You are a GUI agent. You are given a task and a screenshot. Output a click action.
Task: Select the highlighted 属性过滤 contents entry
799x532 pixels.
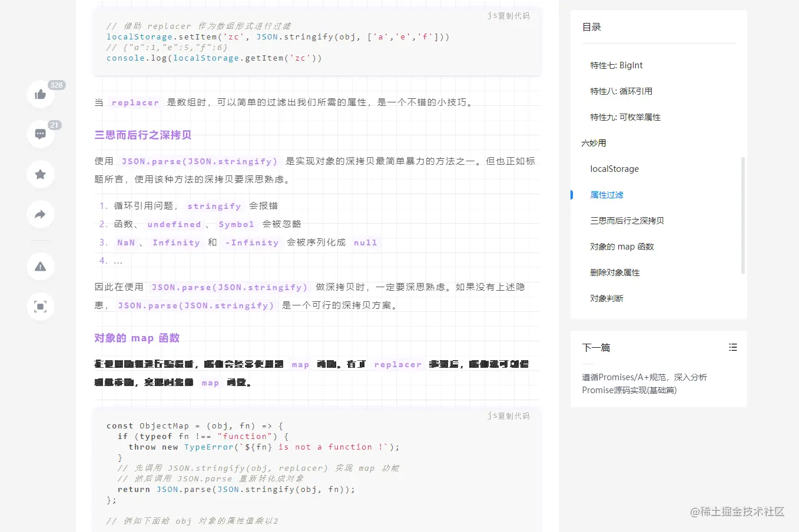[x=606, y=195]
